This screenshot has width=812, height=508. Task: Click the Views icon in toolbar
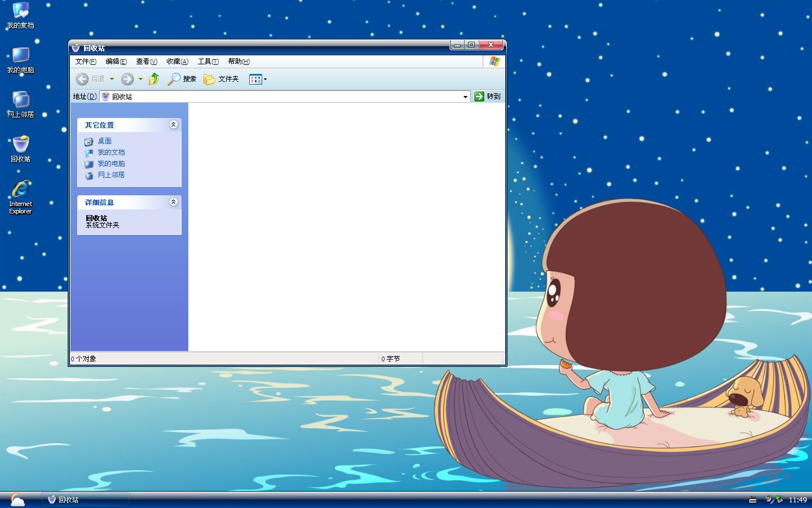point(255,79)
